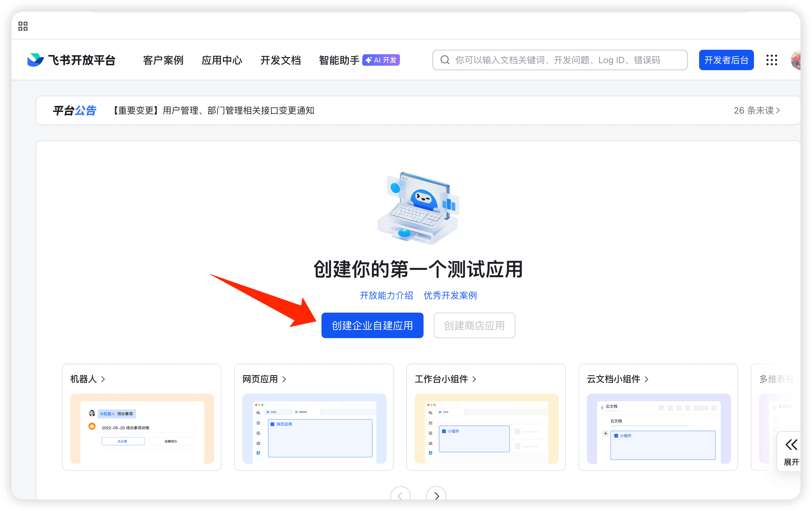Viewport: 812px width, 511px height.
Task: Click the right carousel arrow below the cards
Action: click(x=436, y=496)
